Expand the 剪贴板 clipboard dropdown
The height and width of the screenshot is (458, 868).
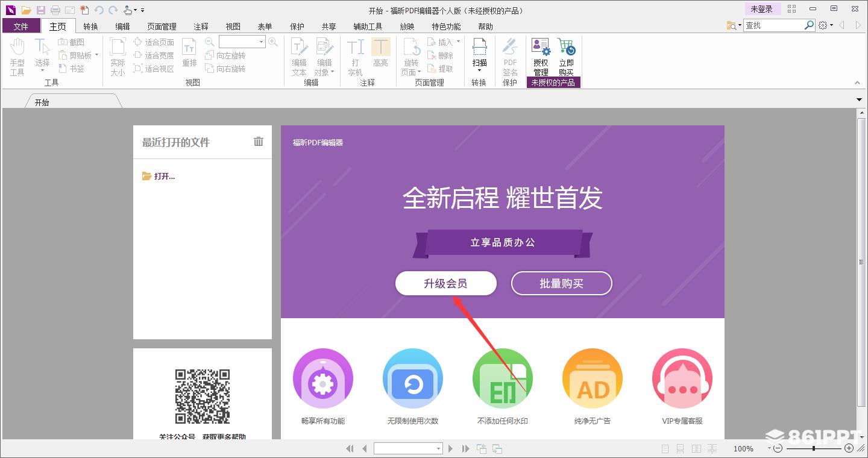pyautogui.click(x=96, y=55)
